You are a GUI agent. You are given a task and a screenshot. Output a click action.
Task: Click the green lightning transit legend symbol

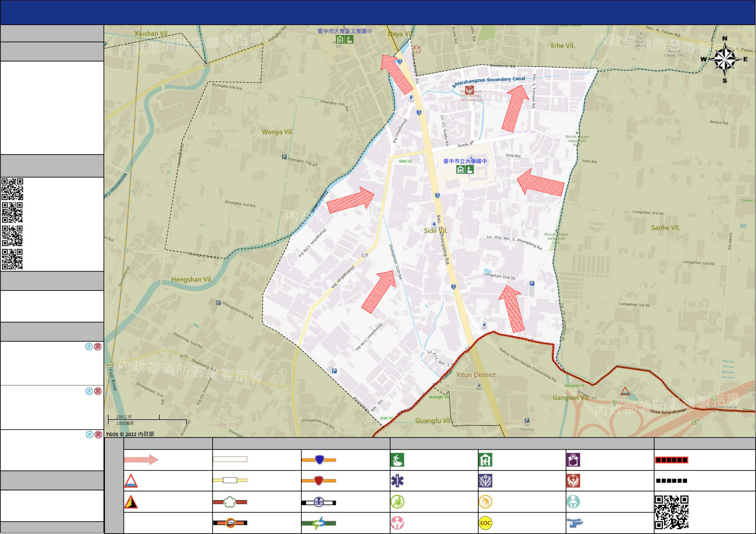319,523
